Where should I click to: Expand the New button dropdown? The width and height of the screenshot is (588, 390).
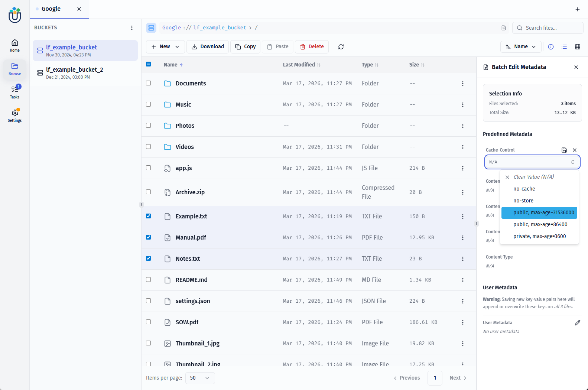[177, 47]
